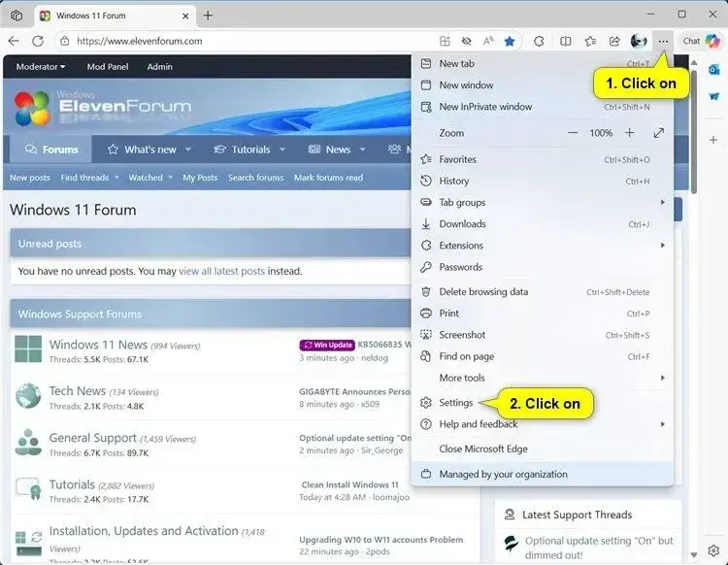Open Downloads from the Edge menu
The height and width of the screenshot is (565, 728).
pos(543,224)
